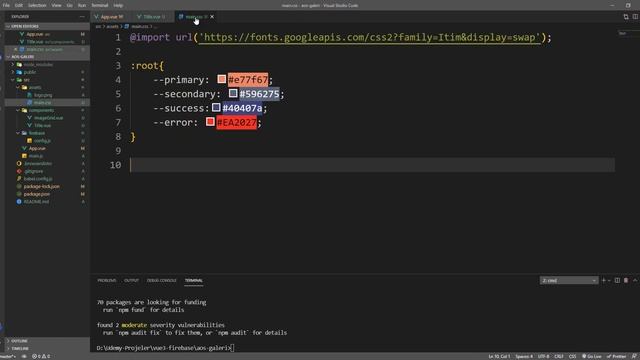Close the main.css editor tab
Image resolution: width=640 pixels, height=360 pixels.
[212, 17]
